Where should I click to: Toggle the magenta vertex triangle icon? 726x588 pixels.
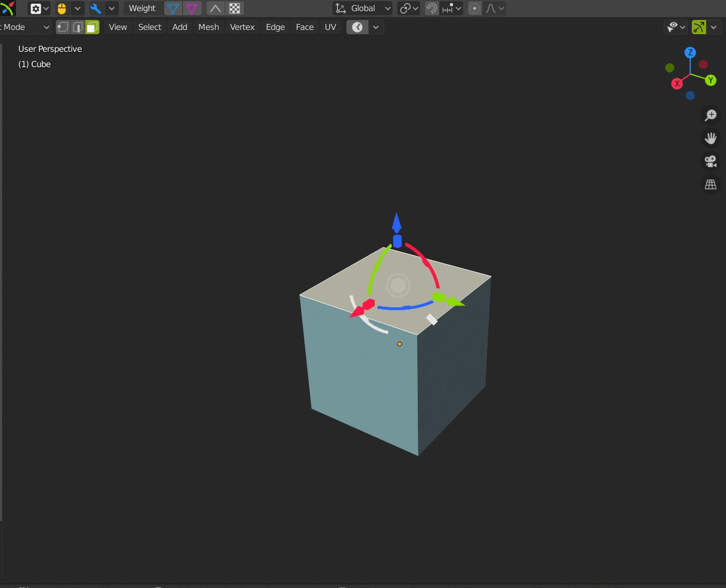pos(192,9)
